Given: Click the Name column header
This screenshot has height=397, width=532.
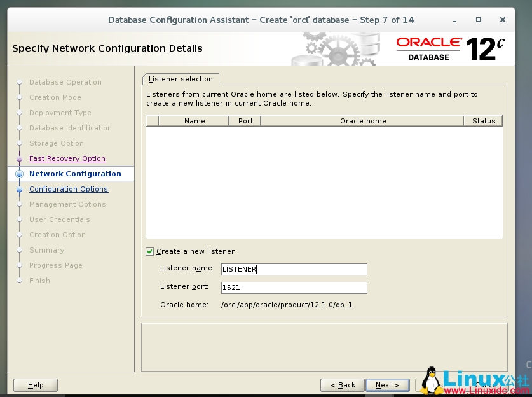Looking at the screenshot, I should (x=194, y=121).
